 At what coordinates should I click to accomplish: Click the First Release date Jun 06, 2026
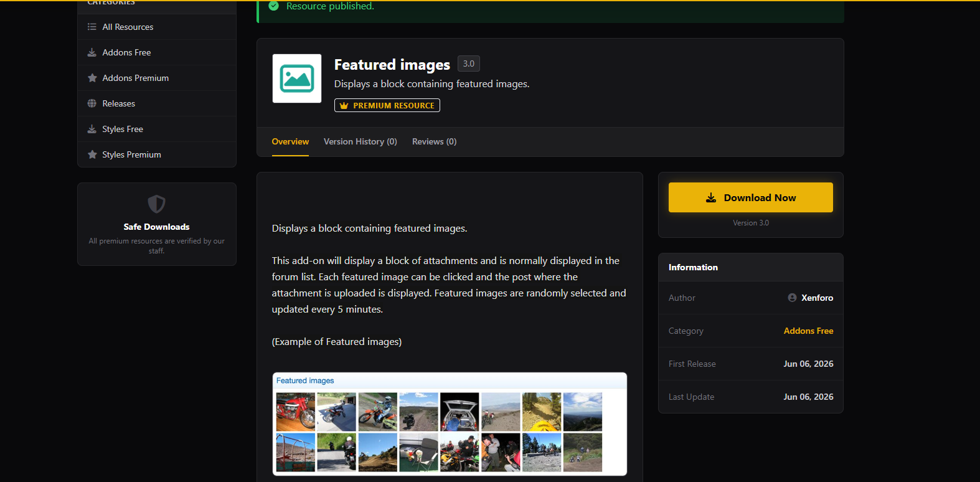tap(808, 364)
